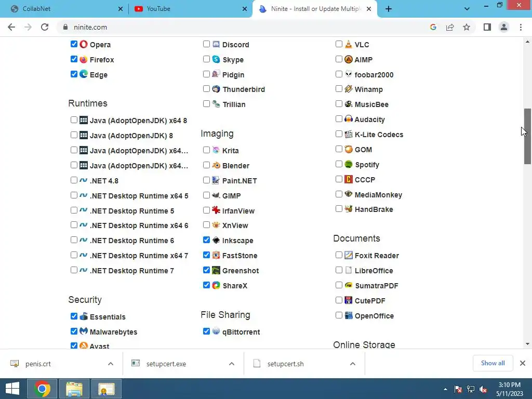Viewport: 532px width, 399px height.
Task: Bookmark this page with star icon
Action: pyautogui.click(x=467, y=27)
